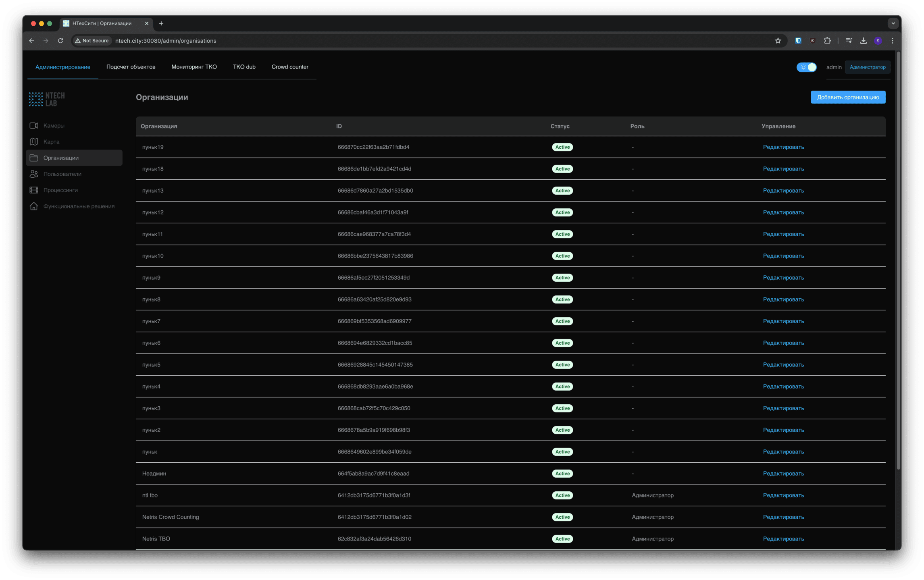Open browser extensions puzzle icon
The height and width of the screenshot is (580, 924).
(x=827, y=41)
